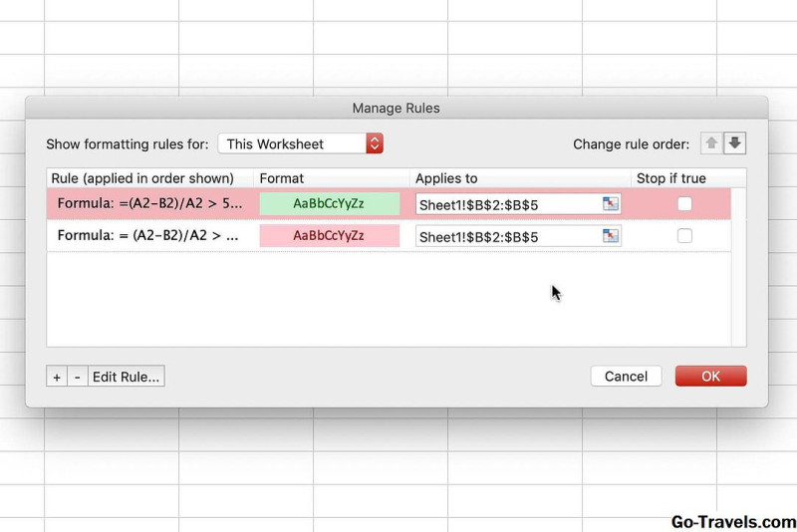Click Cancel button
The width and height of the screenshot is (797, 532).
[627, 377]
